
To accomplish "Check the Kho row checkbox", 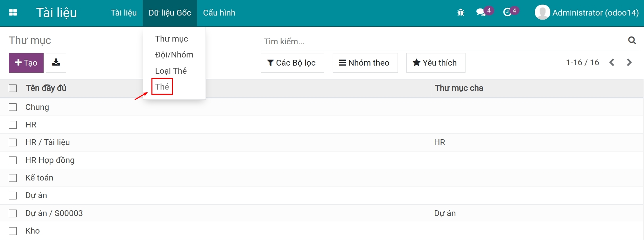I will click(x=13, y=231).
